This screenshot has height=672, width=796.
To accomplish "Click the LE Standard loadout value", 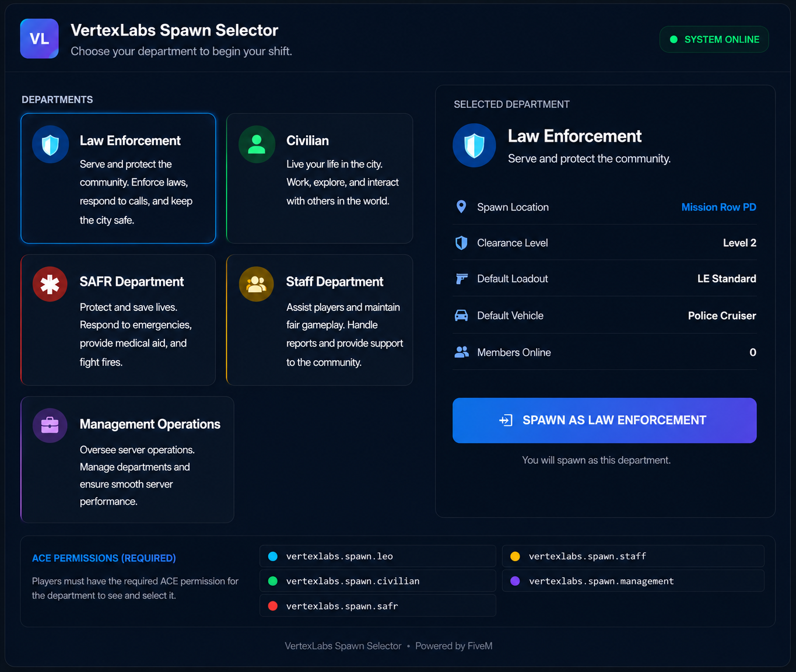I will (727, 279).
